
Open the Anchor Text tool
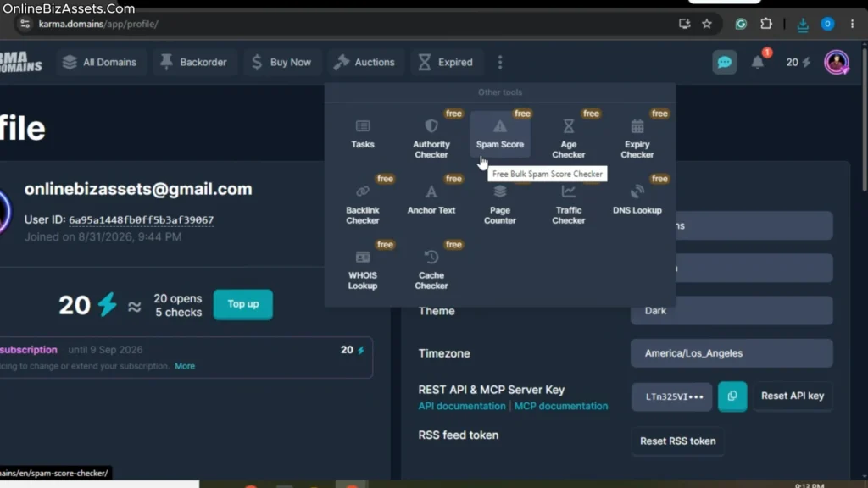[x=431, y=200]
